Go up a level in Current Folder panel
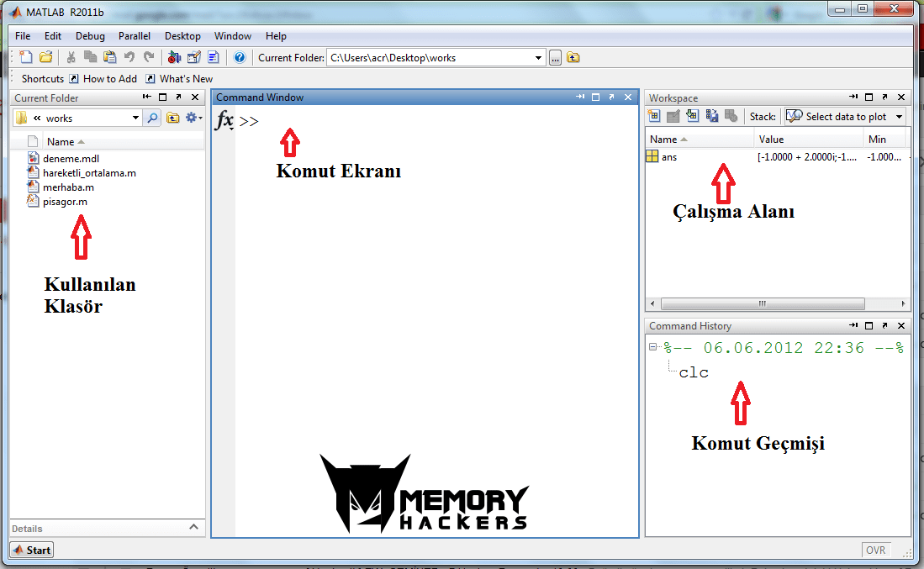The height and width of the screenshot is (569, 924). pyautogui.click(x=172, y=118)
